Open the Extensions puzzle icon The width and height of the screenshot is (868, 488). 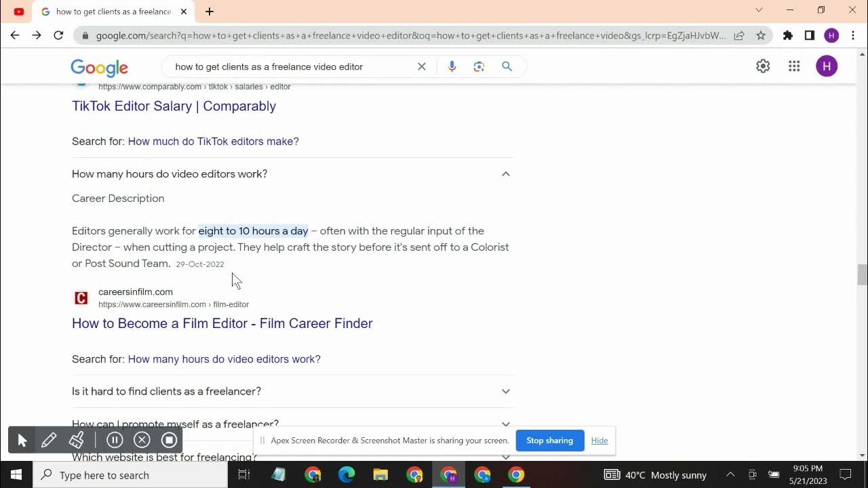[787, 35]
